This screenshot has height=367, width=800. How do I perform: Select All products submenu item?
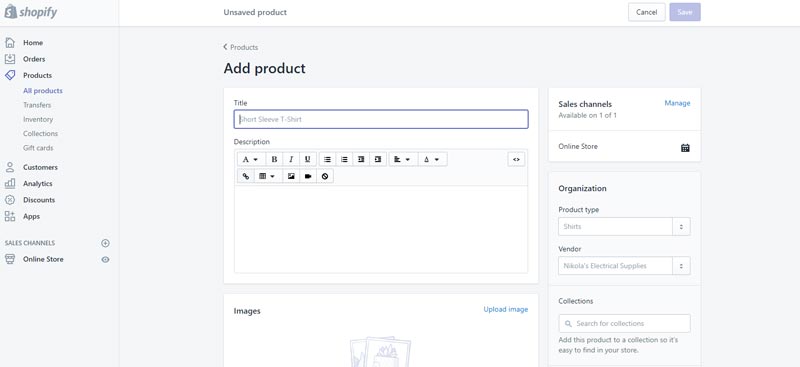(x=43, y=91)
